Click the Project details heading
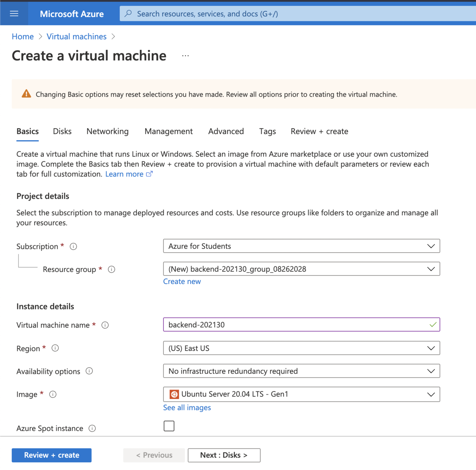 click(x=43, y=196)
